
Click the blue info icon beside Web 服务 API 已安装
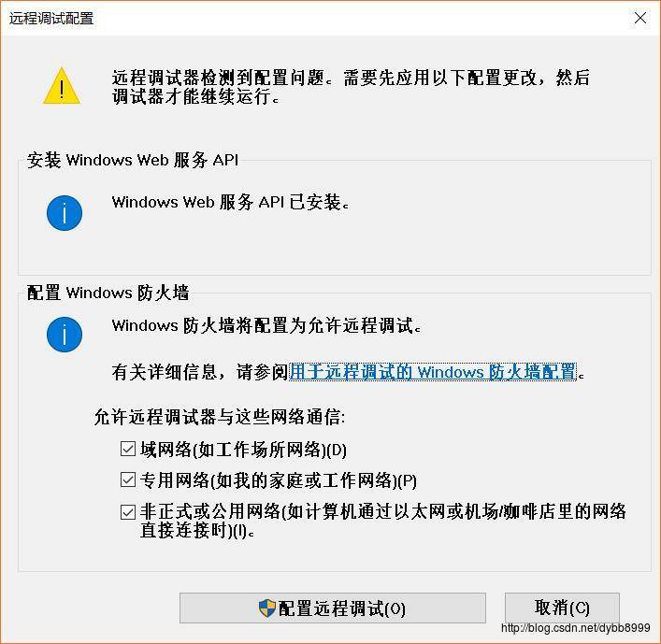[x=65, y=213]
